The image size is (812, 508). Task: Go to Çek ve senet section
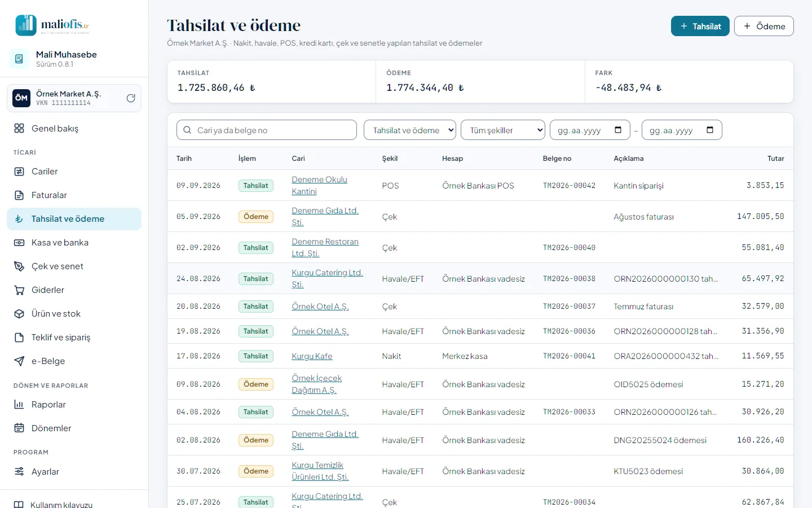pyautogui.click(x=74, y=266)
